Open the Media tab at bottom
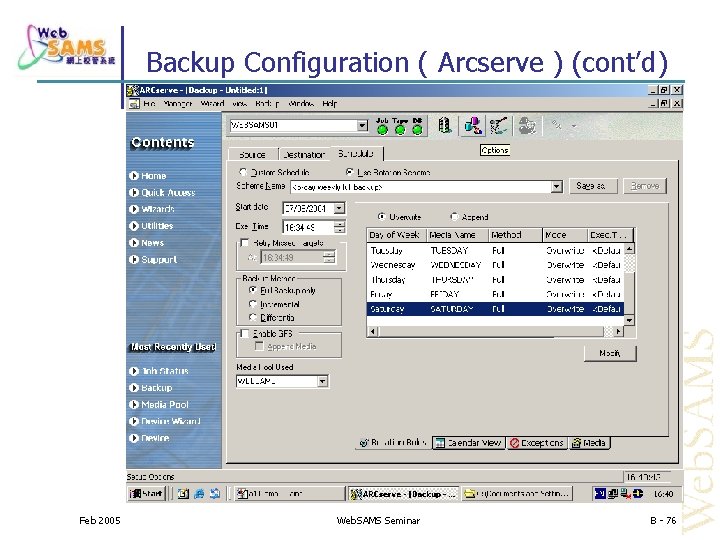This screenshot has height=540, width=720. click(x=589, y=443)
